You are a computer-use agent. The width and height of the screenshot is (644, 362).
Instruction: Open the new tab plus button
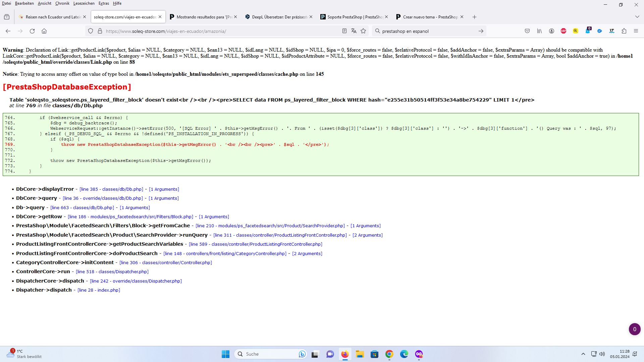[474, 17]
